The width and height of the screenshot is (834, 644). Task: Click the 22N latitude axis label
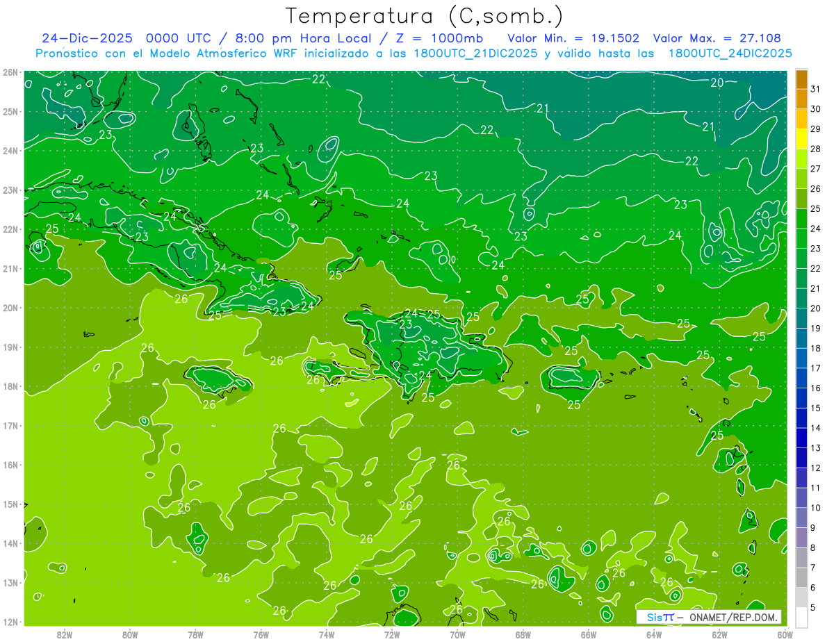point(10,229)
